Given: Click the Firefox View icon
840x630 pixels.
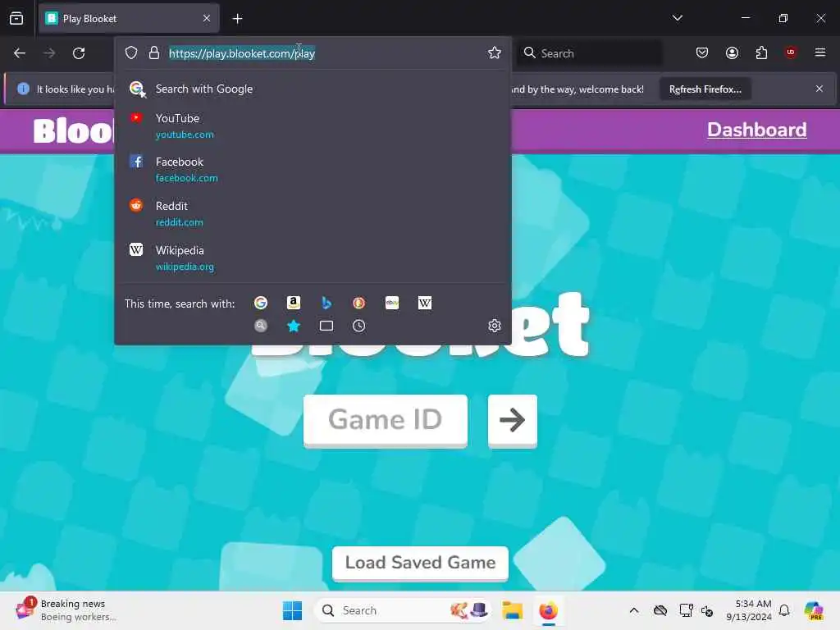Looking at the screenshot, I should click(16, 18).
